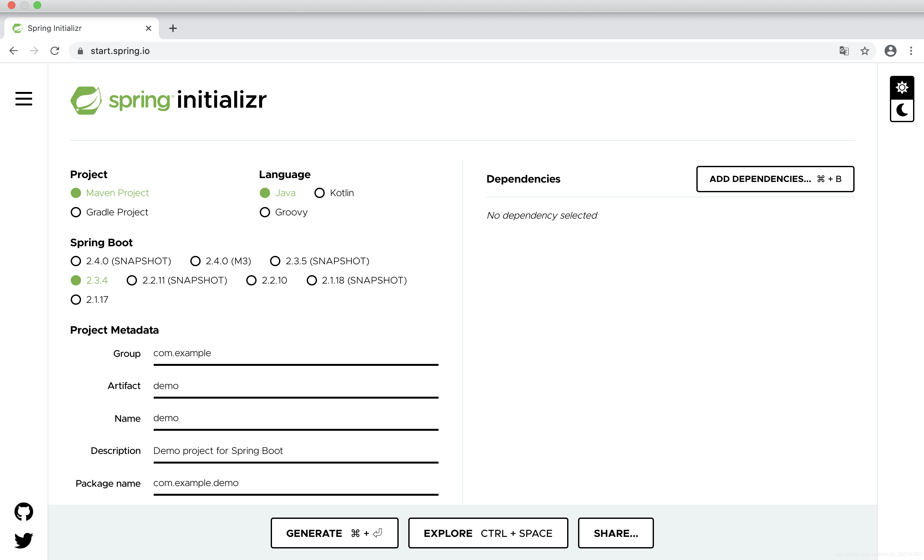Choose Kotlin as language
The height and width of the screenshot is (560, 924).
334,193
